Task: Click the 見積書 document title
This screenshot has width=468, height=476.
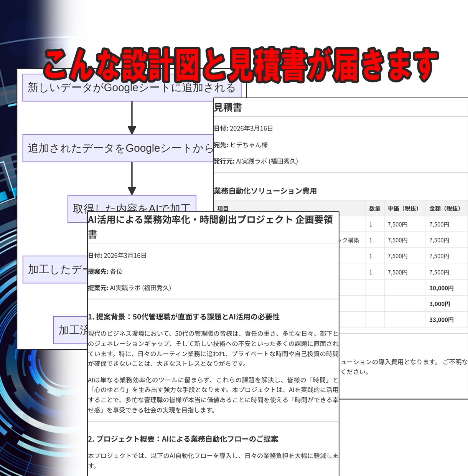Action: tap(228, 107)
